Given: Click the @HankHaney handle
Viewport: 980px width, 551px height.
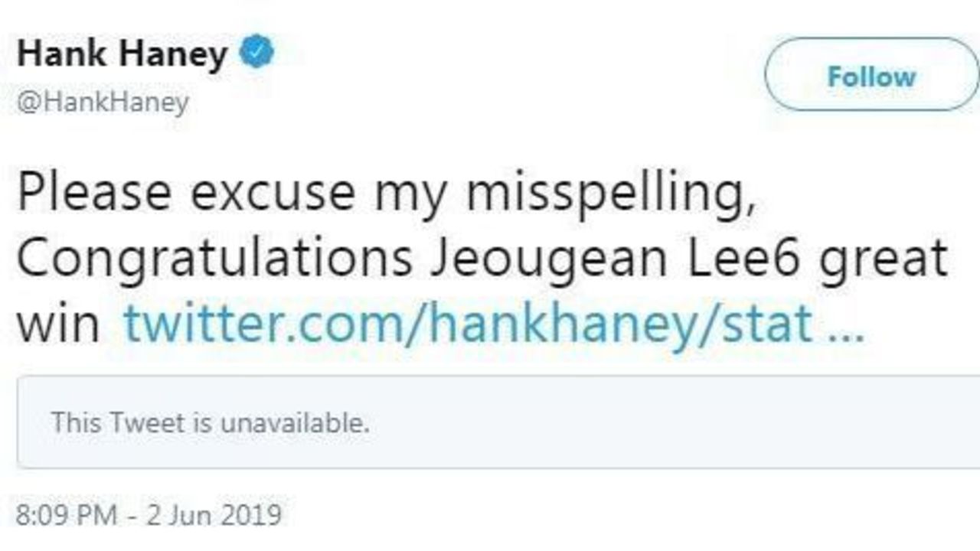Looking at the screenshot, I should 103,103.
